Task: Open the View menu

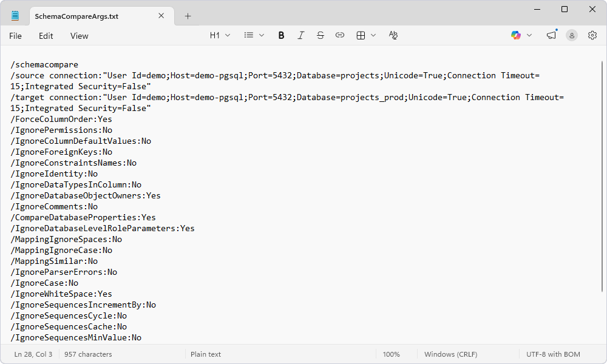Action: click(x=80, y=36)
